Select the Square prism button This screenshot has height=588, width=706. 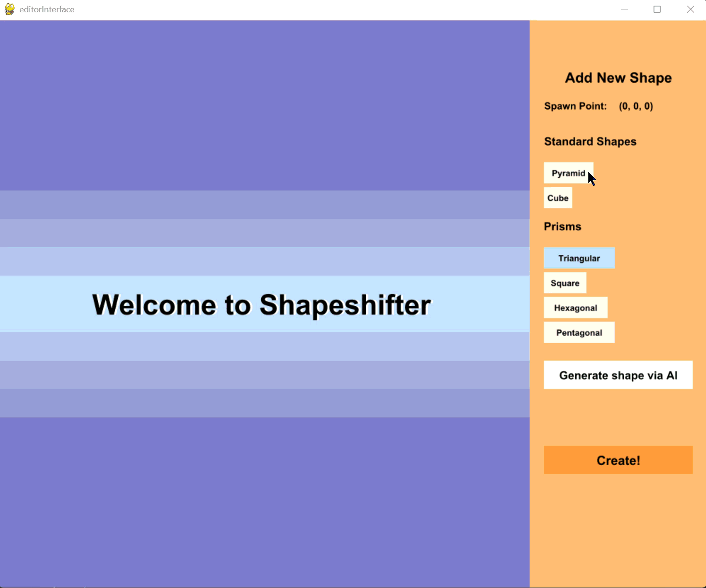[x=565, y=283]
